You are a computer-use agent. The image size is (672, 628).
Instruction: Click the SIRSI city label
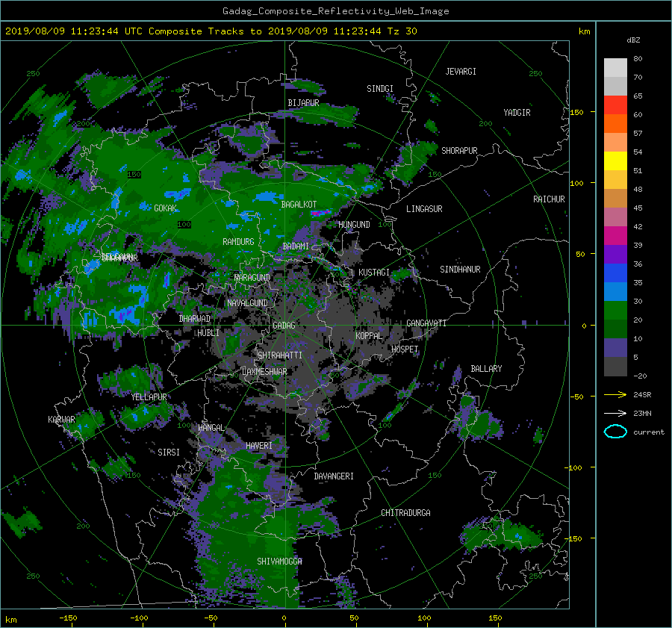(x=169, y=453)
